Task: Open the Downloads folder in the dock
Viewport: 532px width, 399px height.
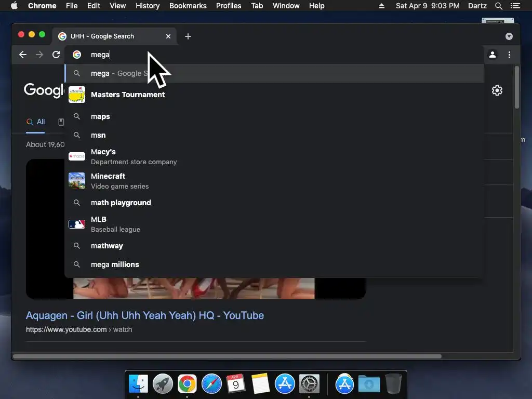Action: click(x=369, y=384)
